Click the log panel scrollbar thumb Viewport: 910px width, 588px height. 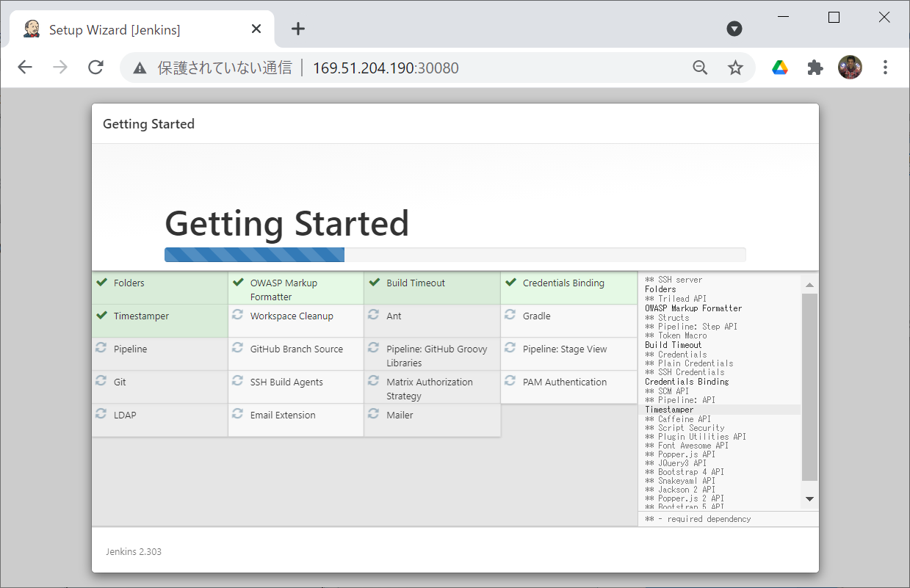(x=809, y=387)
